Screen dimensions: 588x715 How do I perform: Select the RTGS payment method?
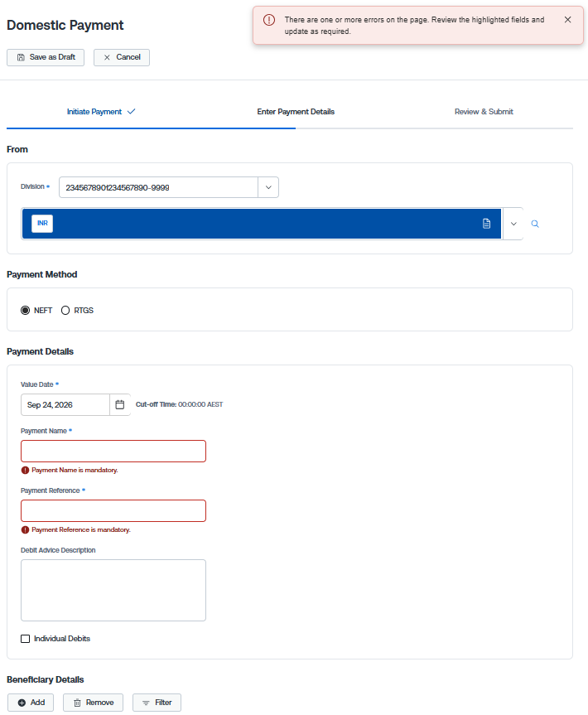pos(65,311)
